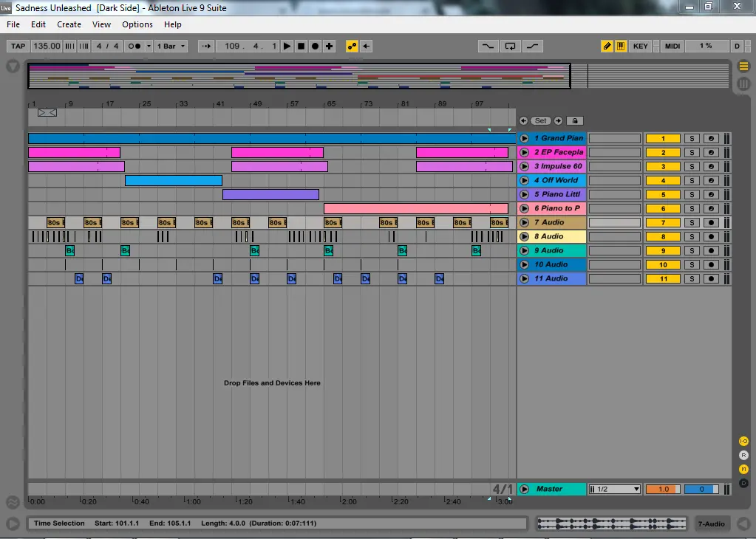This screenshot has width=756, height=539.
Task: Click the TAP tempo button
Action: click(18, 46)
